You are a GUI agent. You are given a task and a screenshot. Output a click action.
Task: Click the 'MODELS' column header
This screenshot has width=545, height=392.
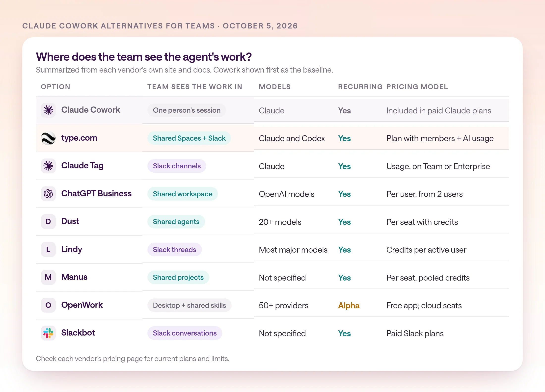click(275, 87)
